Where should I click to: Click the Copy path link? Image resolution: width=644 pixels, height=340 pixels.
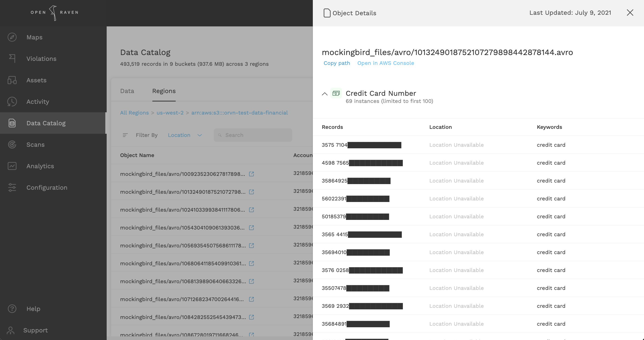337,63
